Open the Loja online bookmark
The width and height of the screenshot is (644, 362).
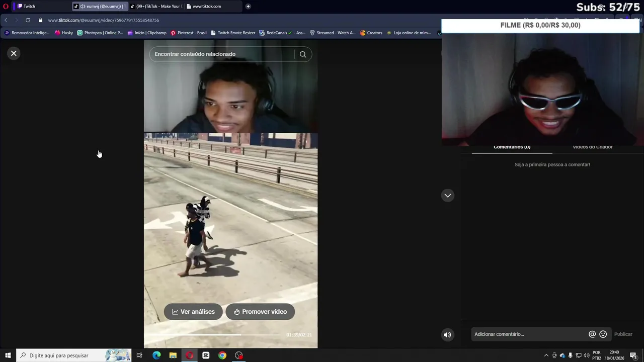[x=409, y=33]
